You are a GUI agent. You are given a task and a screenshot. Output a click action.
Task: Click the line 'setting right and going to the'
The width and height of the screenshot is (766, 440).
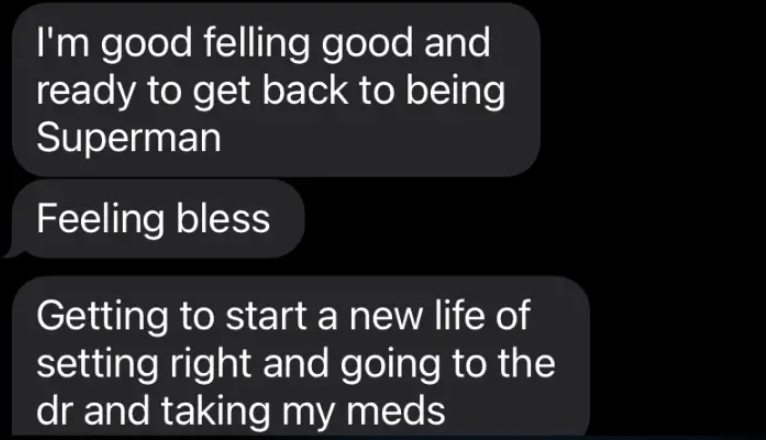[296, 364]
